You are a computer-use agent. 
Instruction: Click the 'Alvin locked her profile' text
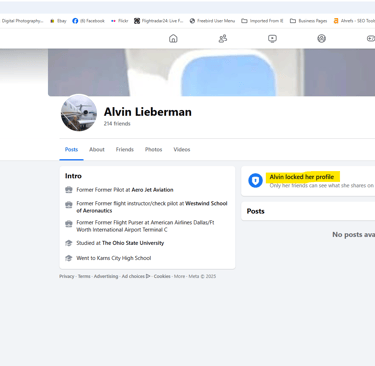click(x=302, y=177)
